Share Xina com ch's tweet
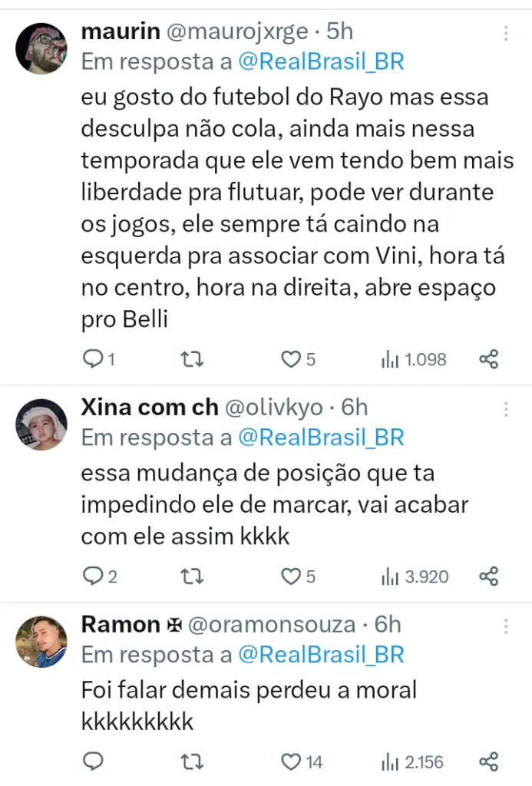The height and width of the screenshot is (786, 532). [489, 576]
